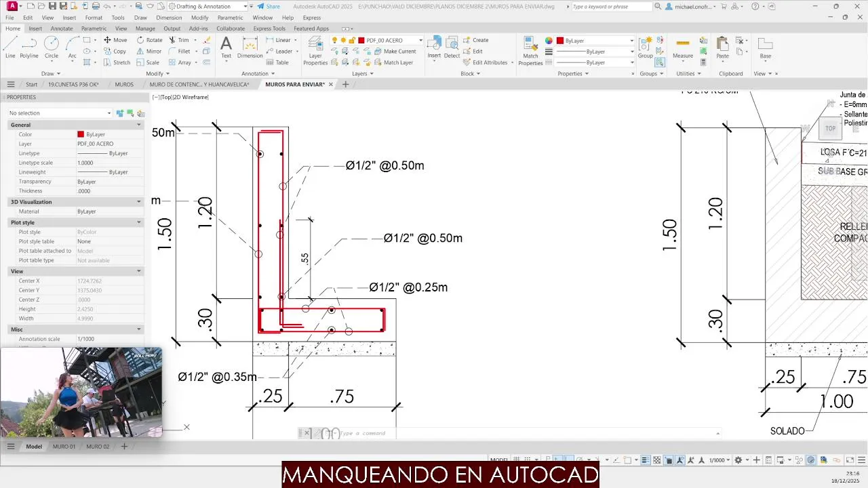Toggle Group Selection on or off
The width and height of the screenshot is (868, 488).
pos(660,62)
